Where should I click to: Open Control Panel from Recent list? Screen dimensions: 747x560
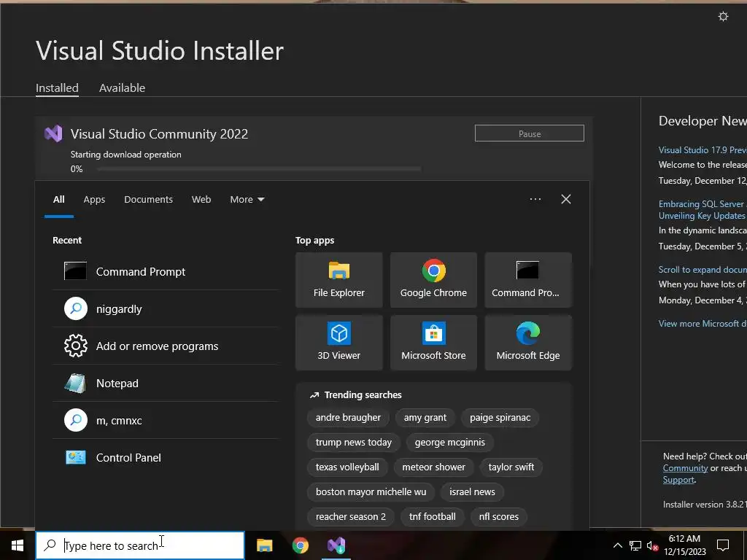166,458
